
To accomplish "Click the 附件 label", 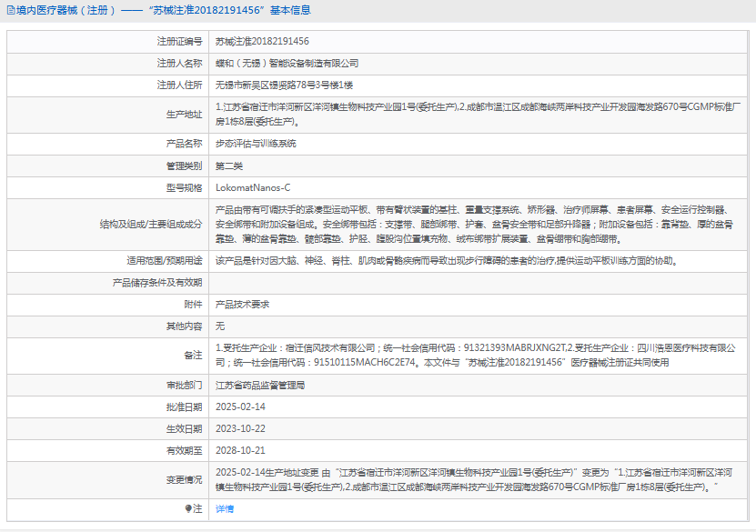I will click(x=194, y=305).
